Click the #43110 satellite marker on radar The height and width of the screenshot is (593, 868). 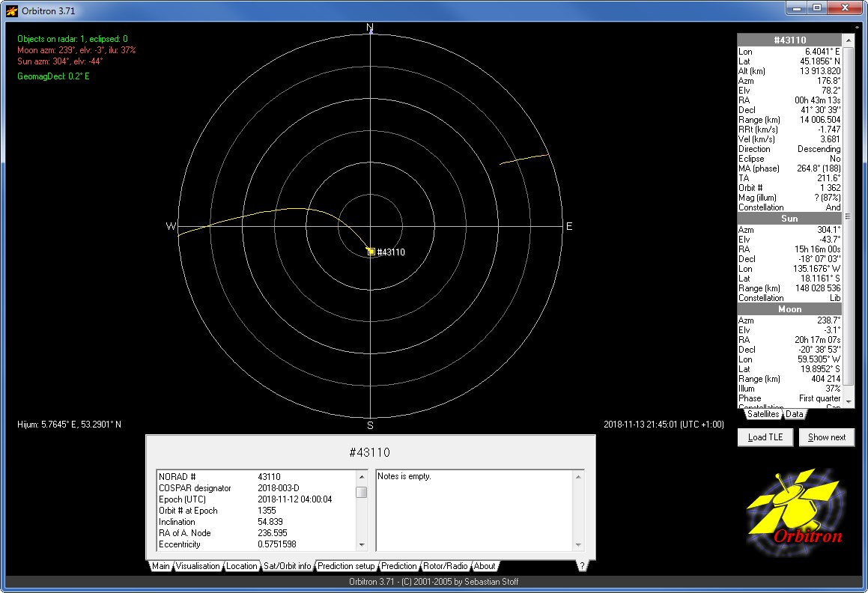pyautogui.click(x=371, y=252)
